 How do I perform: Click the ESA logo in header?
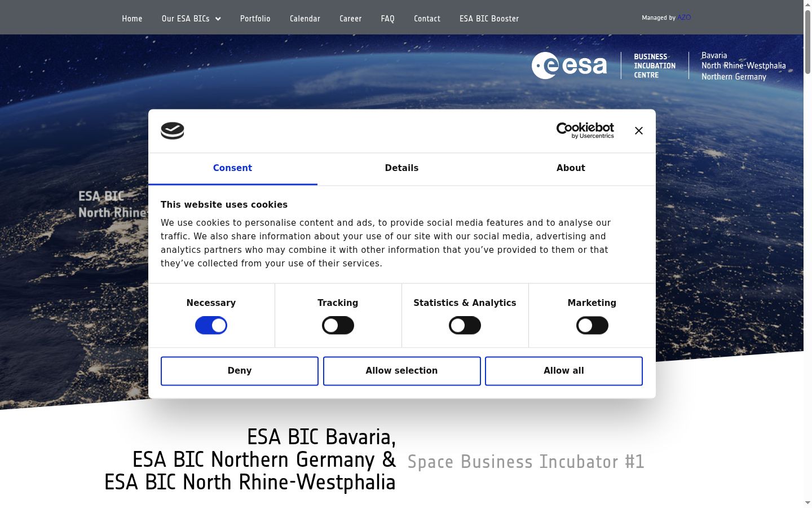pyautogui.click(x=570, y=65)
